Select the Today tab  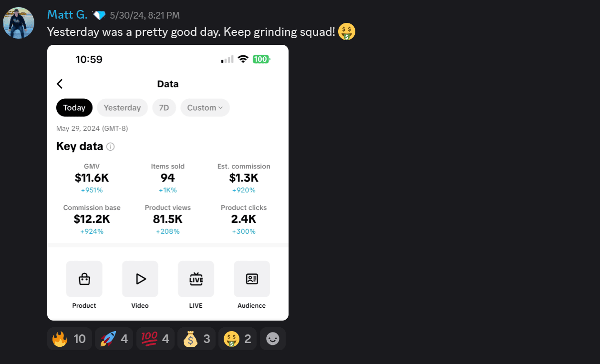pyautogui.click(x=74, y=108)
